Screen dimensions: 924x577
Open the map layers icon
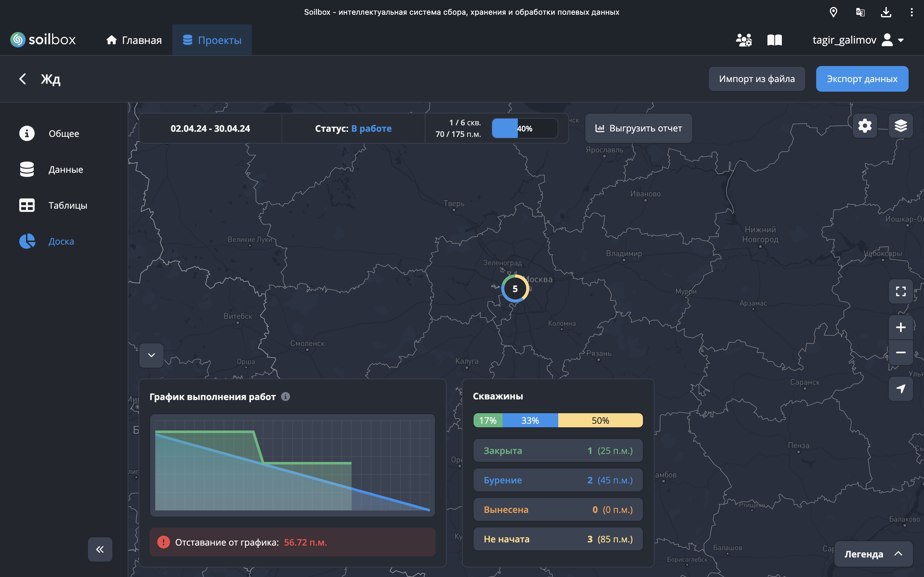900,126
